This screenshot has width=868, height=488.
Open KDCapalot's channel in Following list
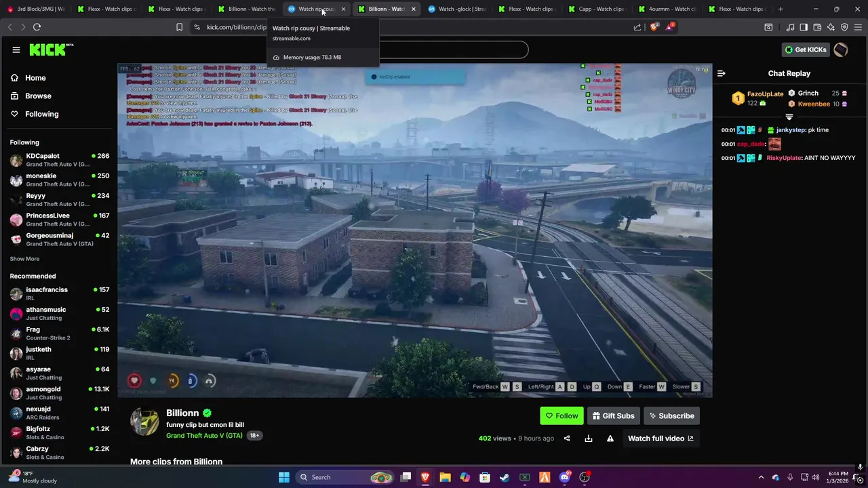(x=59, y=160)
